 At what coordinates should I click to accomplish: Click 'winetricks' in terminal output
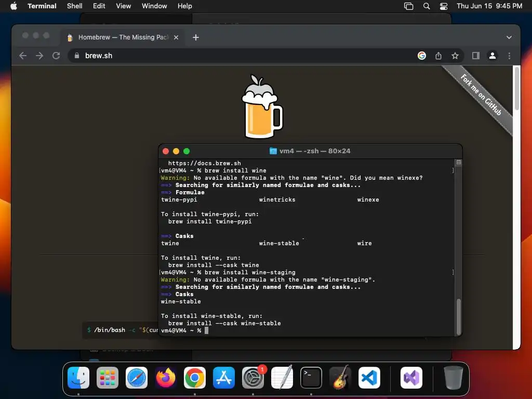pyautogui.click(x=277, y=199)
